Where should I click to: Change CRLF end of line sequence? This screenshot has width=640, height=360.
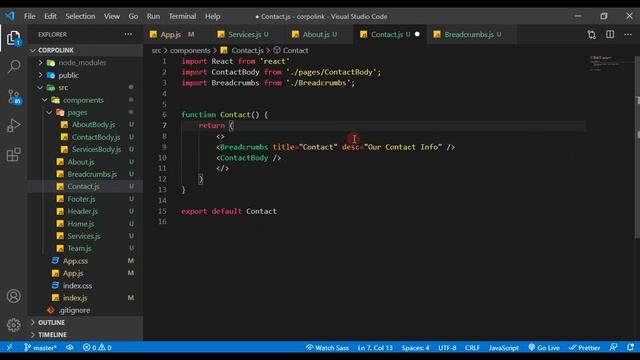[x=473, y=348]
